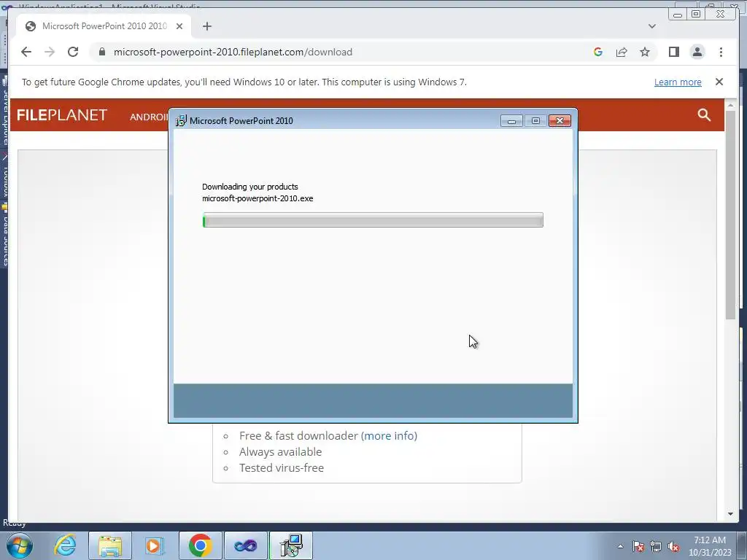Screen dimensions: 747x560
Task: Open Windows Explorer from taskbar
Action: (x=110, y=545)
